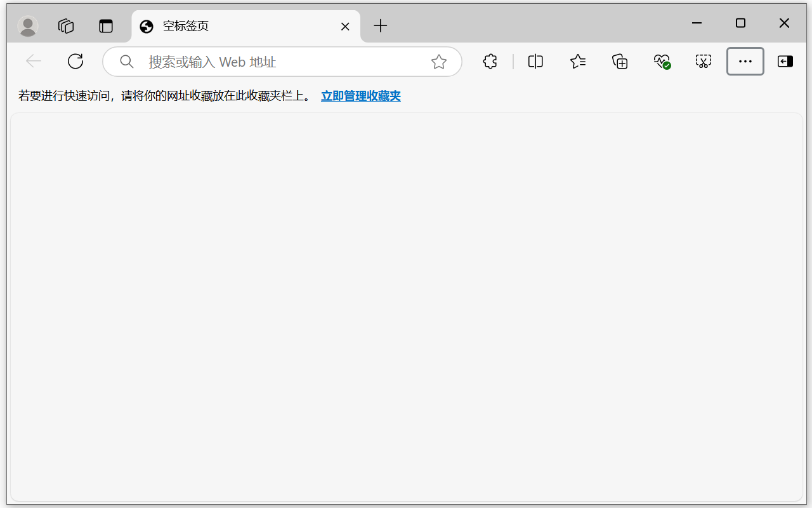Toggle the sidebar panel button

(x=785, y=62)
